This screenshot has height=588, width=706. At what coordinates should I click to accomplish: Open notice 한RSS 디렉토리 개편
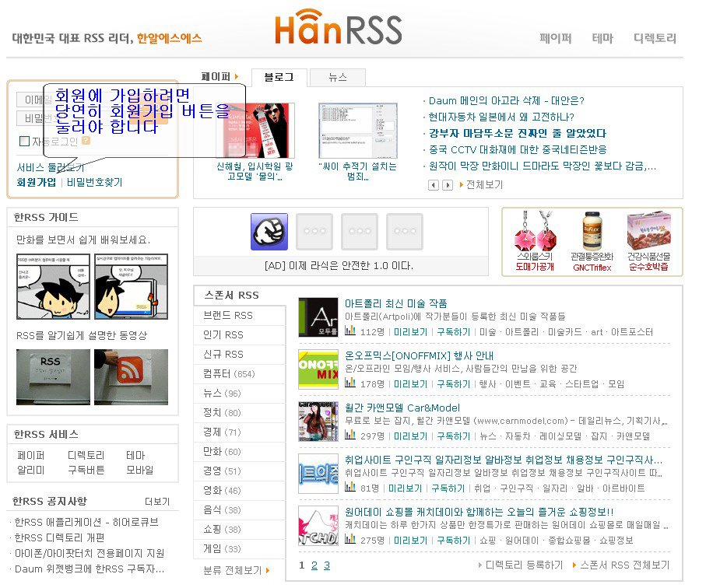pos(59,537)
